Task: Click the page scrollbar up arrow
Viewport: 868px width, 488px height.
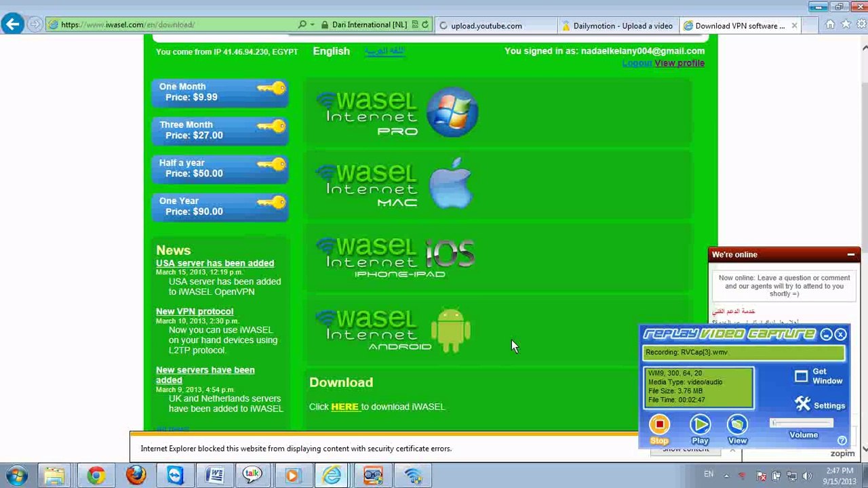Action: [x=865, y=47]
